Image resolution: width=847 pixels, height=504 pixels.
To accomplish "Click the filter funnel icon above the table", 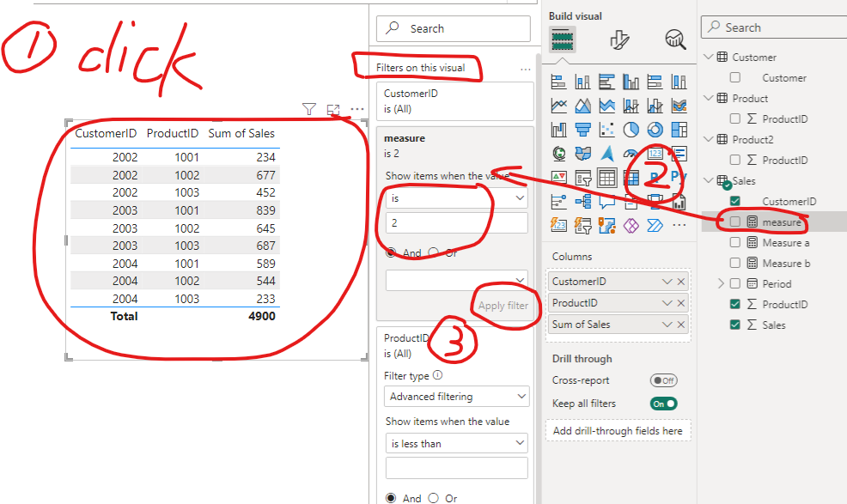I will (x=309, y=109).
